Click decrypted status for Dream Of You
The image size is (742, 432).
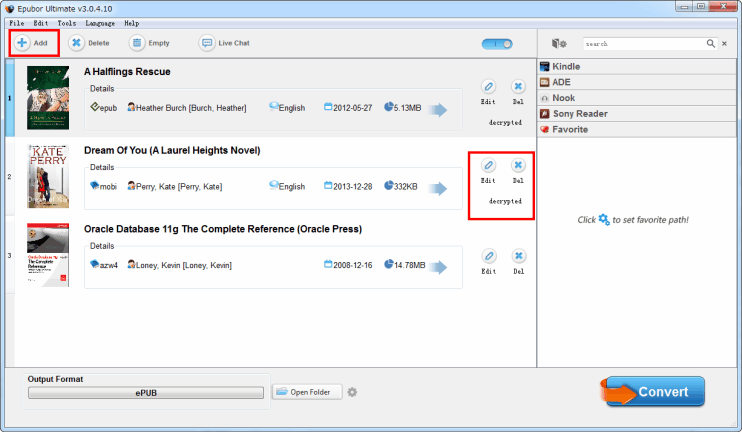pos(505,201)
